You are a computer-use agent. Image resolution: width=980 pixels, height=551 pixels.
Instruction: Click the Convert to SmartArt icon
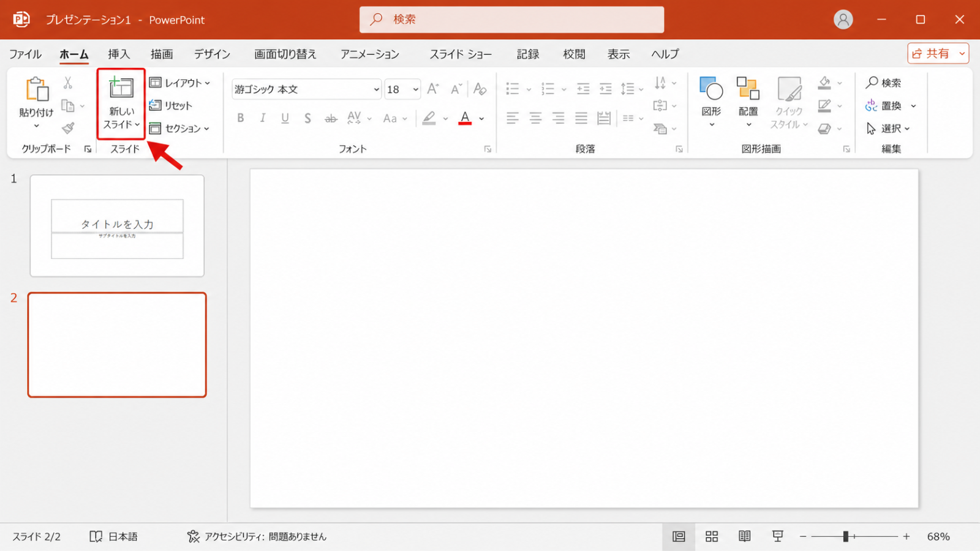[x=660, y=128]
